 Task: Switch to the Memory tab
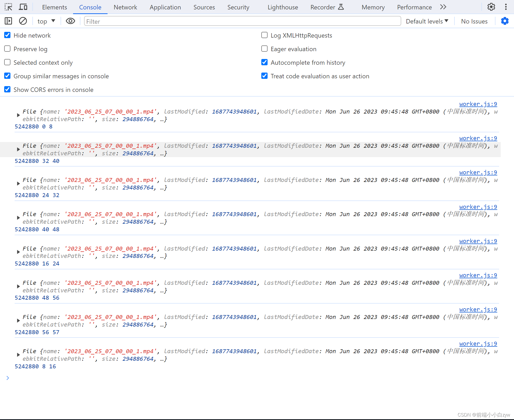tap(373, 7)
